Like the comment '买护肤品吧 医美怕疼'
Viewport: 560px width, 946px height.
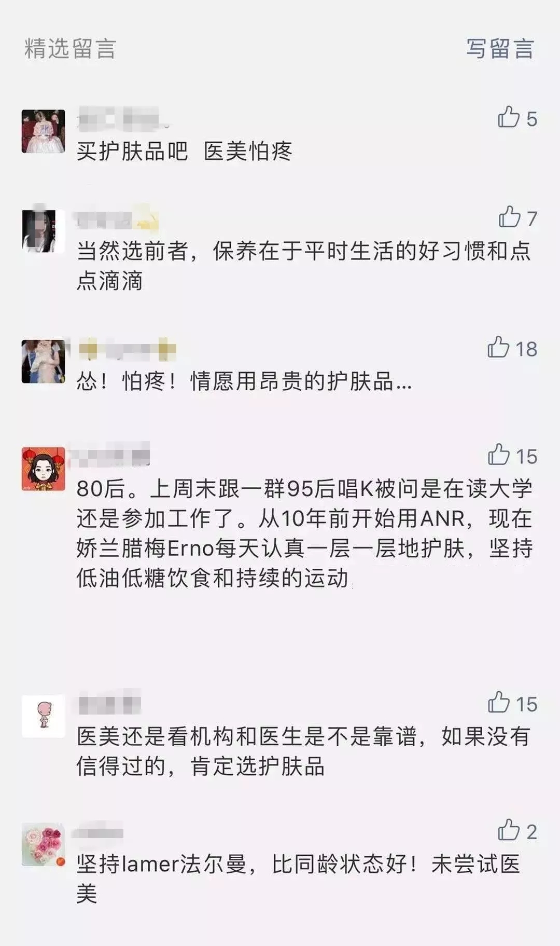pos(509,118)
